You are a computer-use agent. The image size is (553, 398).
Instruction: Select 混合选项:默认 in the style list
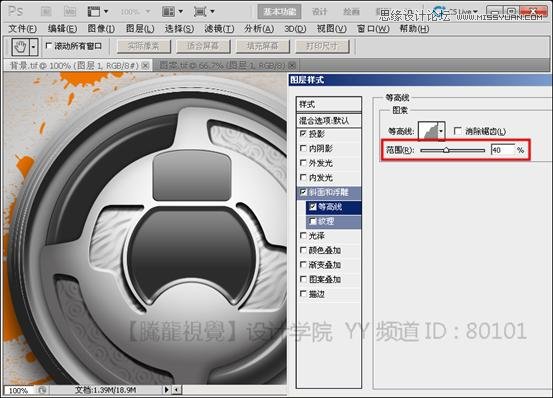pyautogui.click(x=329, y=121)
